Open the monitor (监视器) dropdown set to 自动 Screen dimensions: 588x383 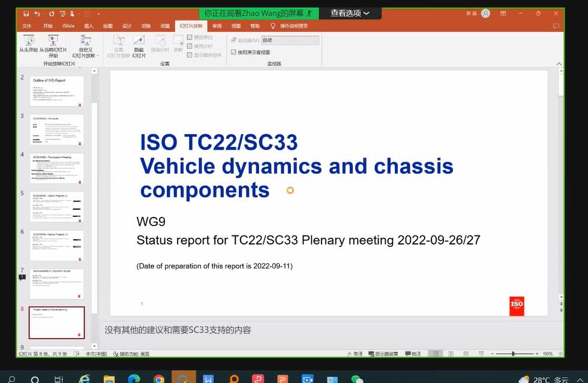click(290, 40)
